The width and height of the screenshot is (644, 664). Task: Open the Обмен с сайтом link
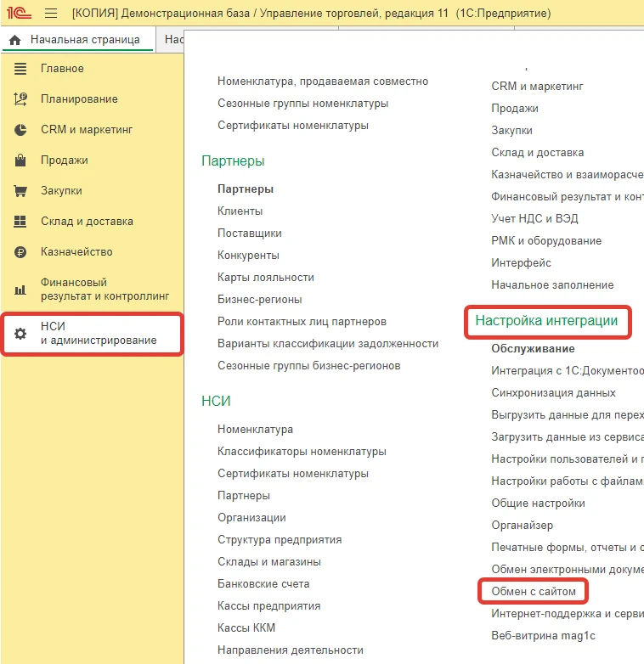(x=533, y=591)
